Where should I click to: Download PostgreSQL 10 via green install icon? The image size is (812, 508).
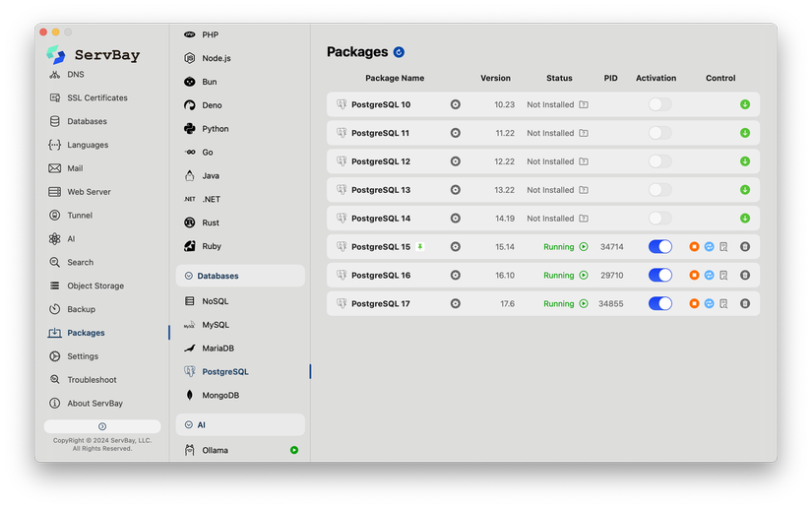click(x=745, y=104)
